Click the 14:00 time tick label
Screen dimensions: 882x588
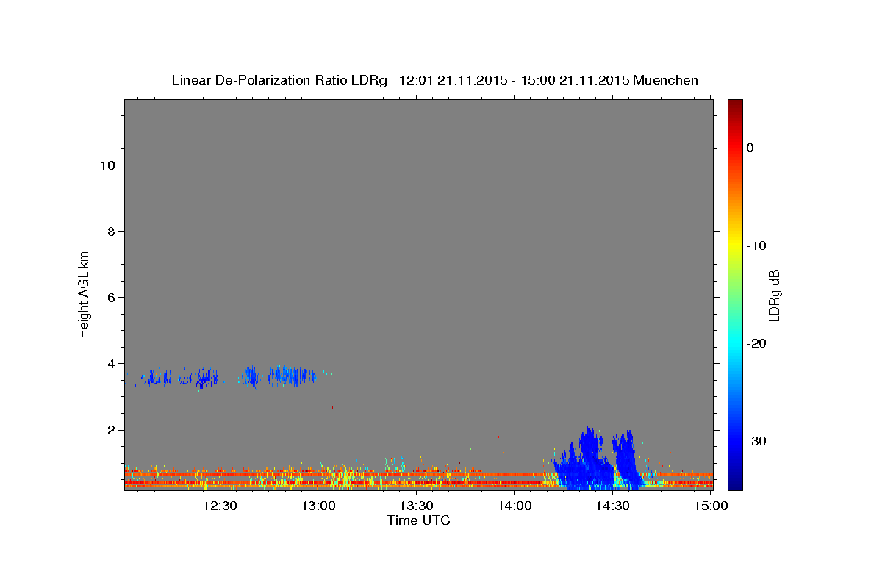click(514, 506)
